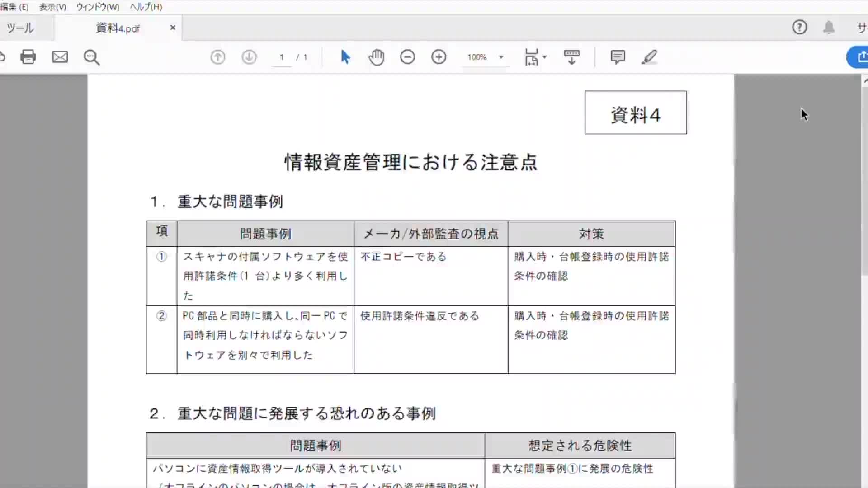868x488 pixels.
Task: Open the Help question mark
Action: click(x=799, y=27)
